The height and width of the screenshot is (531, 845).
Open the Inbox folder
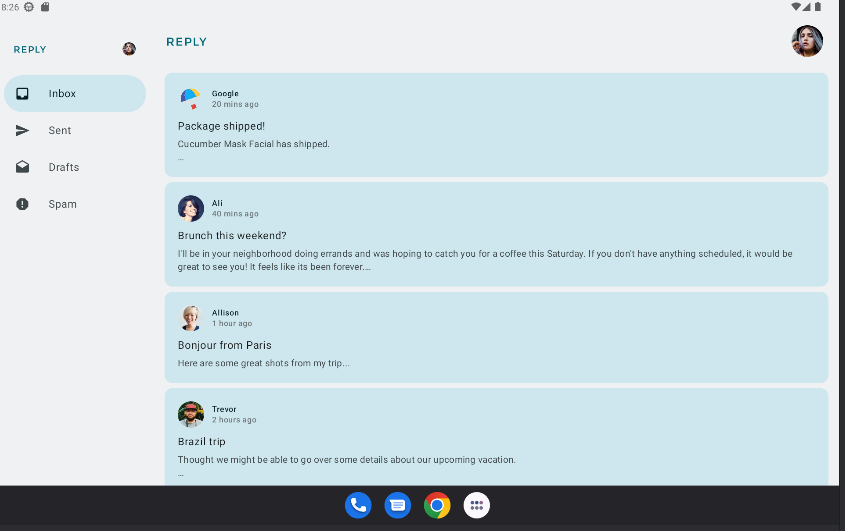click(75, 93)
